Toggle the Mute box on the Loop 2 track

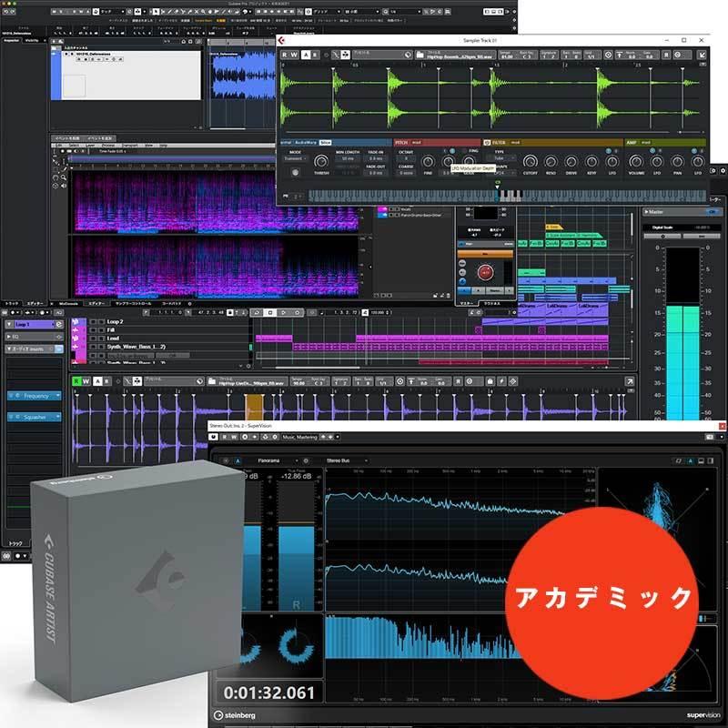pos(93,322)
